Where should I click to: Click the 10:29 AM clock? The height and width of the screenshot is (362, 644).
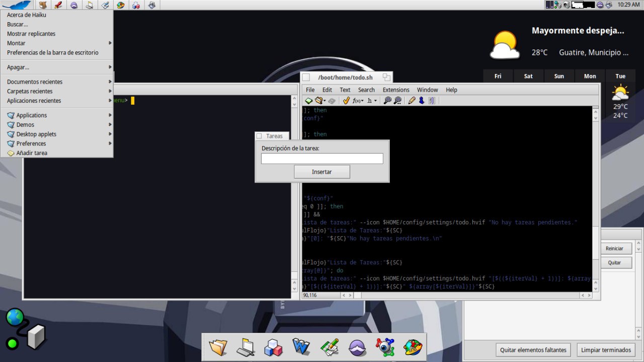pyautogui.click(x=628, y=5)
